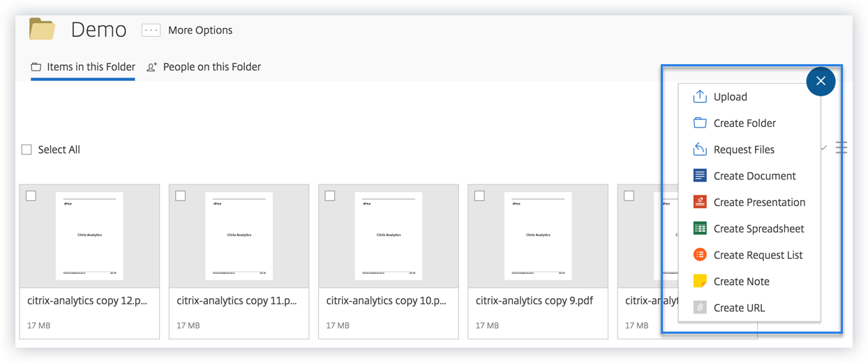Screen dimensions: 868x363
Task: Close the action menu with X button
Action: (821, 81)
